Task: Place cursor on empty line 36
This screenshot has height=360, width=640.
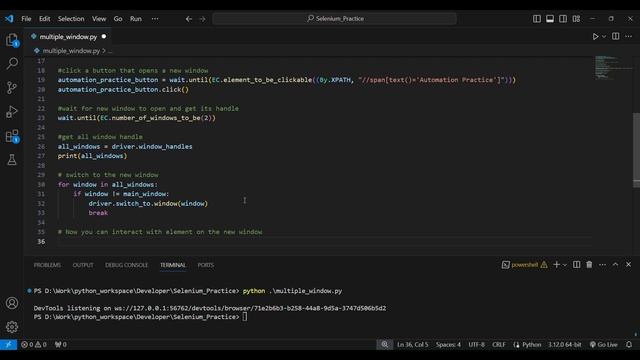Action: coord(324,241)
